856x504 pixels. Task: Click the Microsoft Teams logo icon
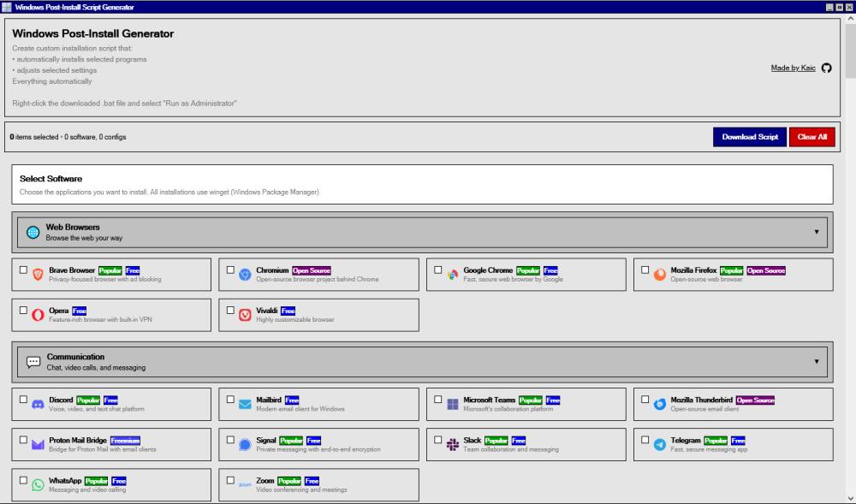click(x=453, y=404)
